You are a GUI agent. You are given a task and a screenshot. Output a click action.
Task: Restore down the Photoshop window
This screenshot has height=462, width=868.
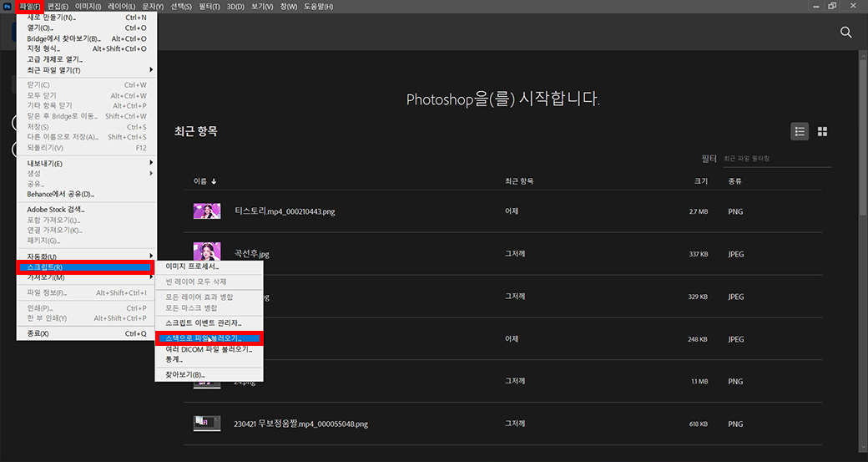(x=832, y=6)
